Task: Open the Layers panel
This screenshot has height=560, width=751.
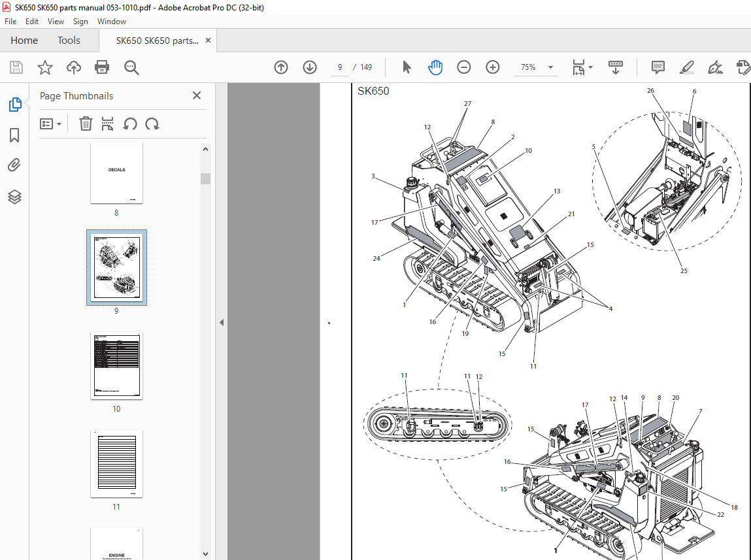Action: (x=14, y=197)
